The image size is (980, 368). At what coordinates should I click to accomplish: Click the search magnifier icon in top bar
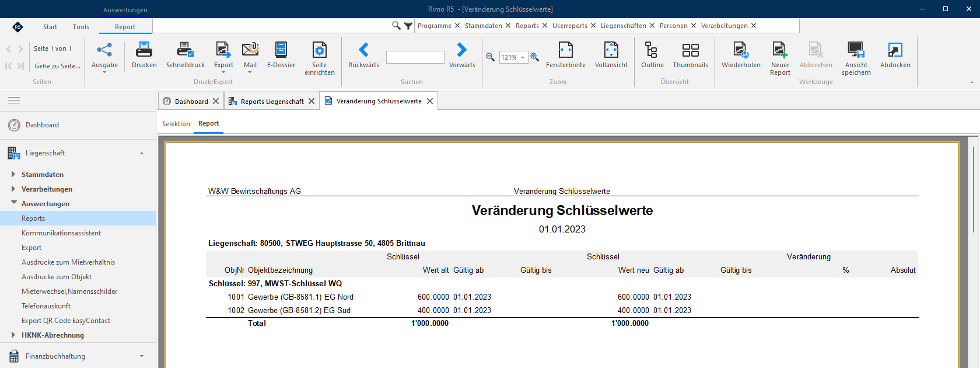[397, 26]
